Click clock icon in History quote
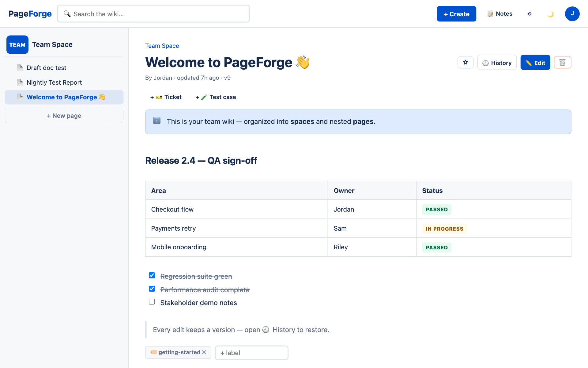Image resolution: width=588 pixels, height=368 pixels. pyautogui.click(x=266, y=330)
